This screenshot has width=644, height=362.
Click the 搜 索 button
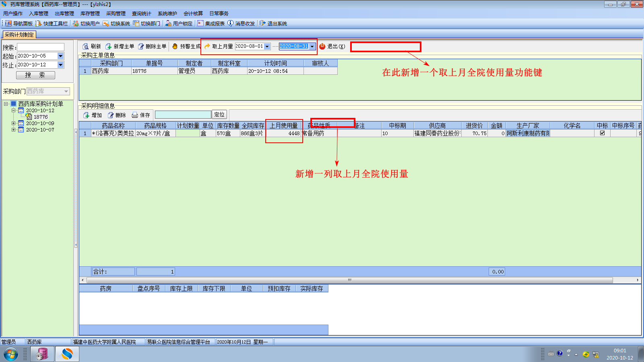point(35,75)
